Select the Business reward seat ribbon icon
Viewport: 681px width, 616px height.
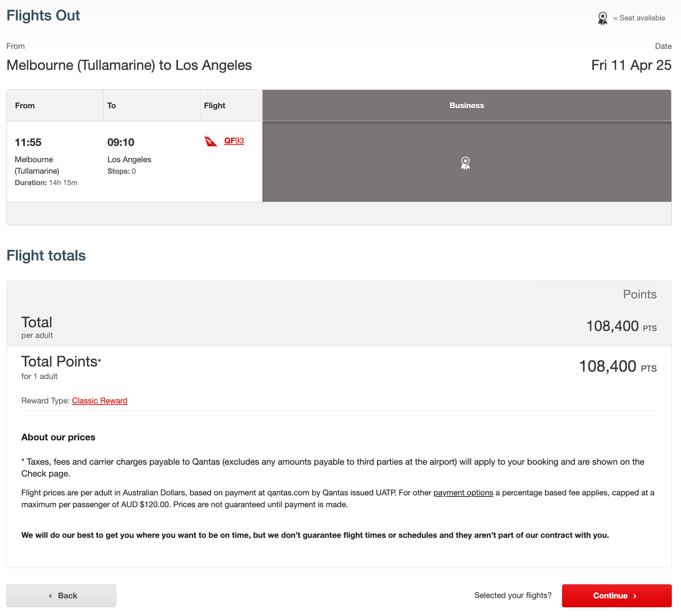(x=465, y=163)
